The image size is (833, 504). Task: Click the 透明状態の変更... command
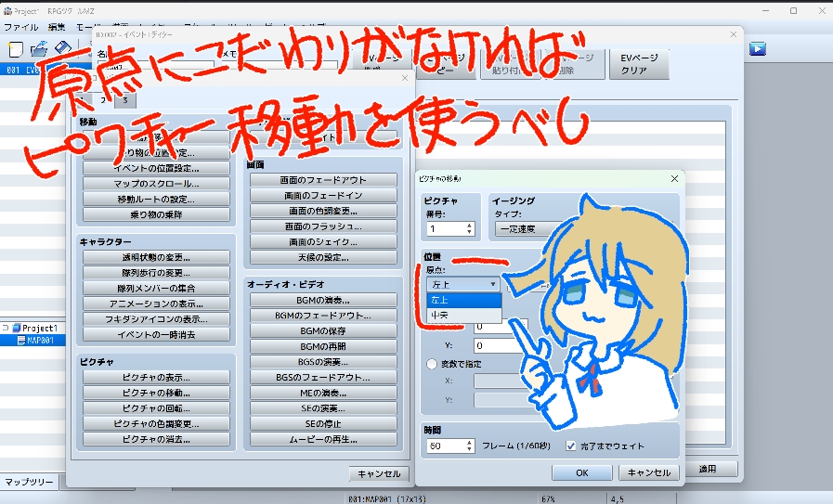coord(156,258)
